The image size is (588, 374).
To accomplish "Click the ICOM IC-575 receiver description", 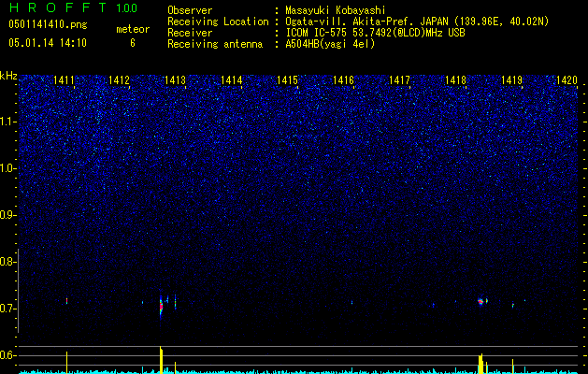I will click(x=375, y=33).
